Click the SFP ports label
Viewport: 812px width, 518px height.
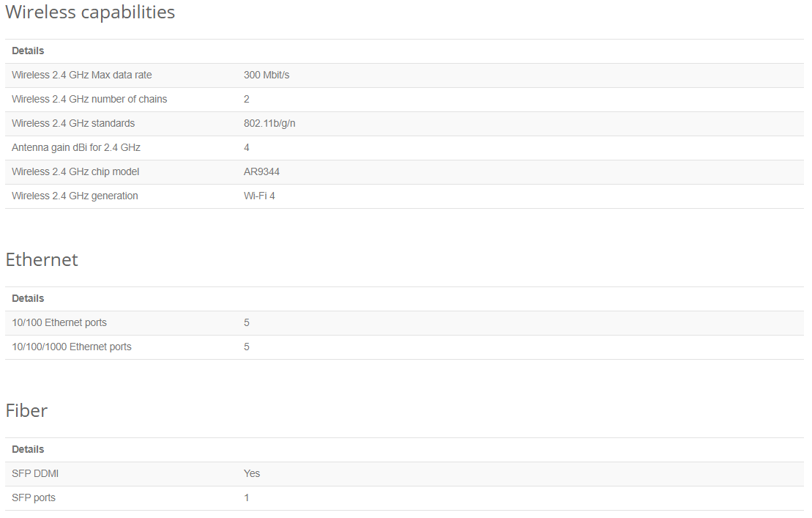(x=34, y=497)
